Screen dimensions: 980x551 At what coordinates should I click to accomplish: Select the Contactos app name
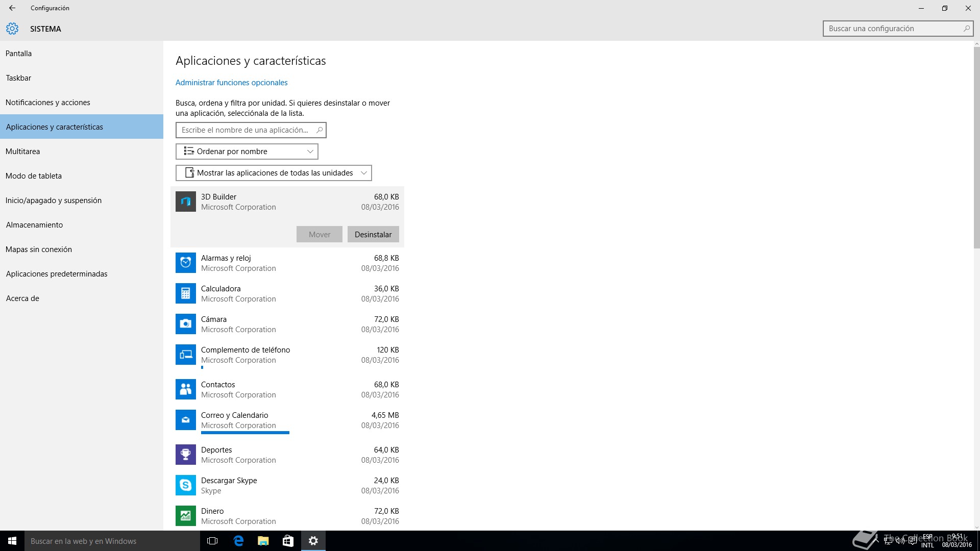(x=218, y=385)
